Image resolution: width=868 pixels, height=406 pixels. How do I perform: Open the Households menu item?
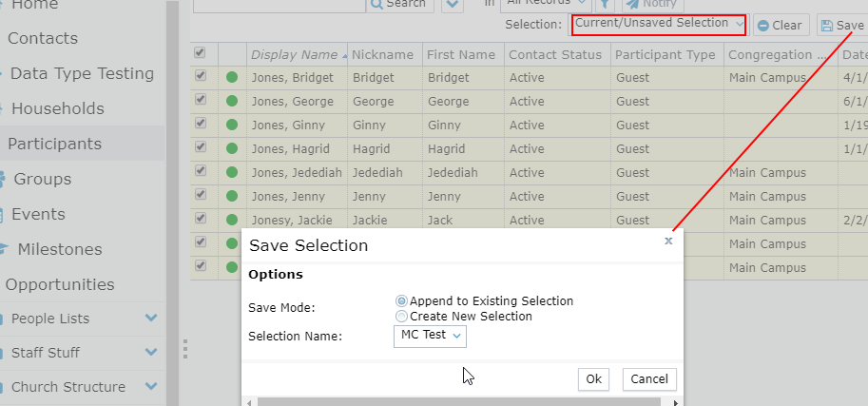tap(57, 108)
